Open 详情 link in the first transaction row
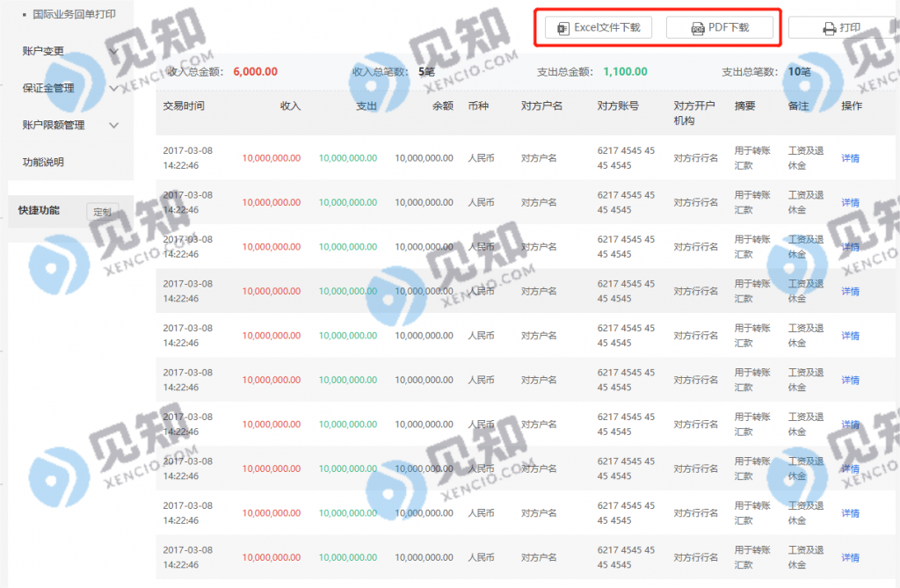Image resolution: width=900 pixels, height=588 pixels. pyautogui.click(x=850, y=158)
